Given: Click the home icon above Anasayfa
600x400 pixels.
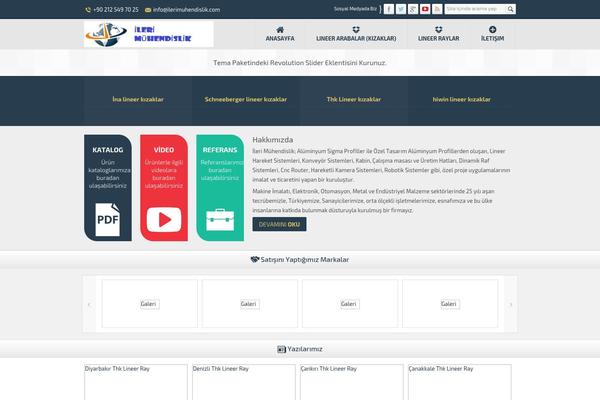Looking at the screenshot, I should 280,29.
